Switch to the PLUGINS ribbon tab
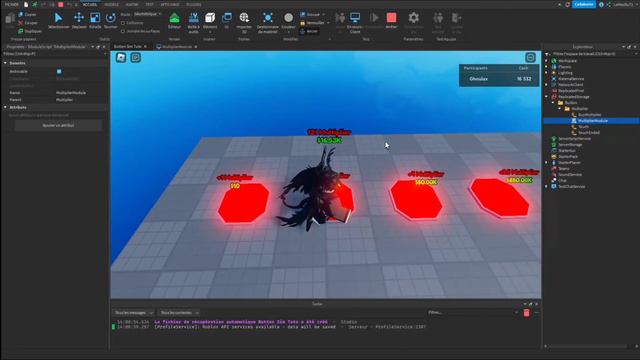The height and width of the screenshot is (360, 640). point(193,4)
